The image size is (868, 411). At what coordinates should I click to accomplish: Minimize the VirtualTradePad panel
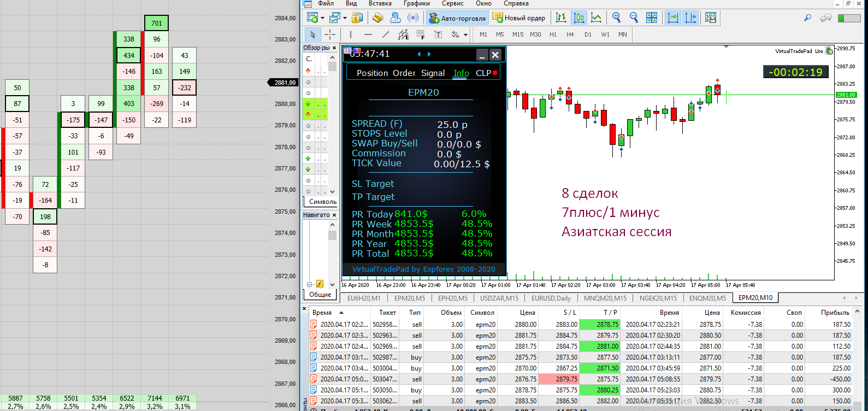click(482, 55)
